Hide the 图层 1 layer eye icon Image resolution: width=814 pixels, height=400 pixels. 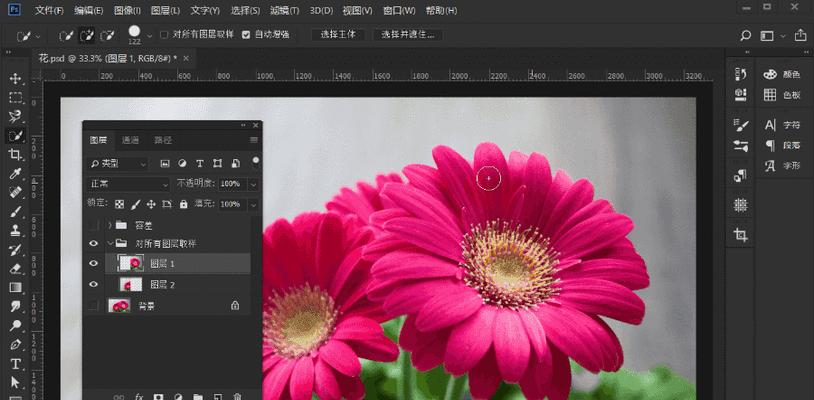pos(93,264)
